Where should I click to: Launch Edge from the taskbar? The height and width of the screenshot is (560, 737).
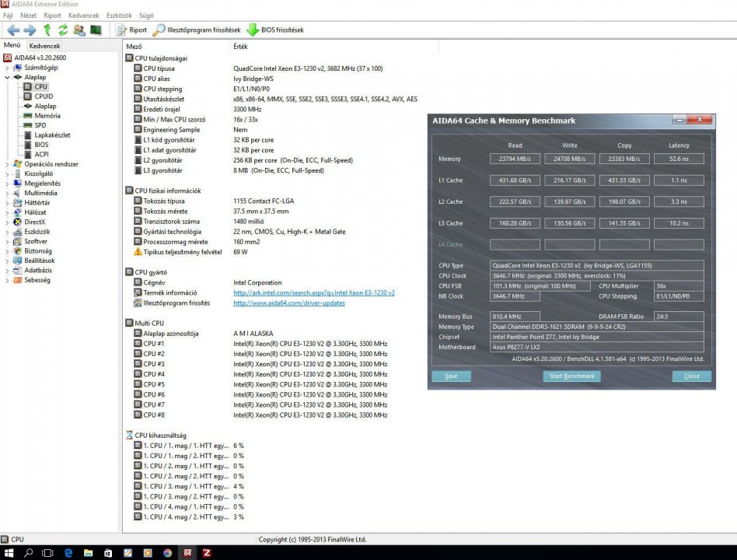68,553
